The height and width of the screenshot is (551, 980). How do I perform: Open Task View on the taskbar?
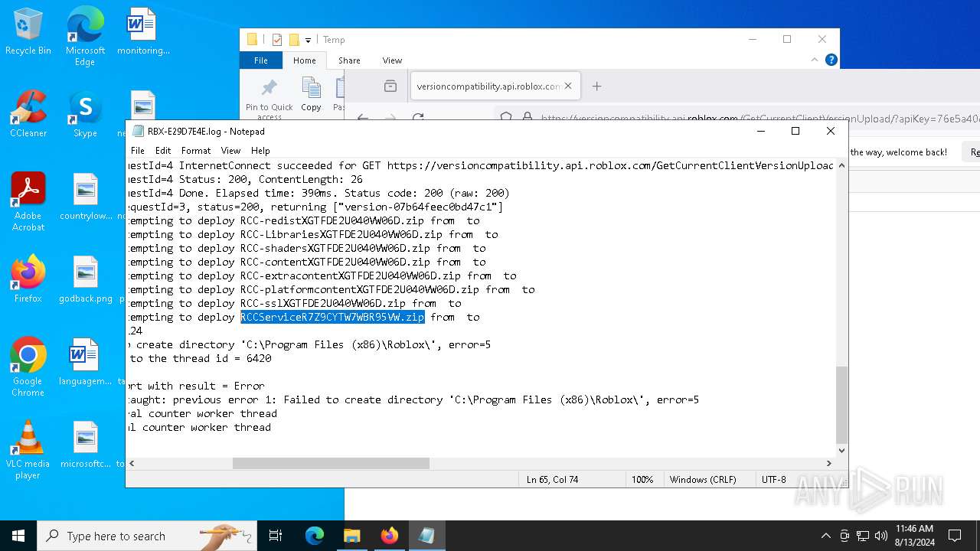[x=276, y=536]
